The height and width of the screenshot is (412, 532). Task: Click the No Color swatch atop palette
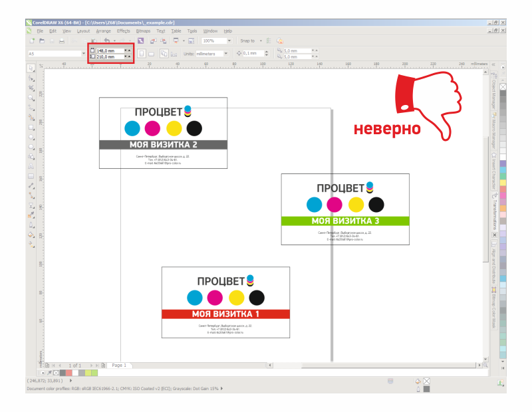tap(503, 87)
